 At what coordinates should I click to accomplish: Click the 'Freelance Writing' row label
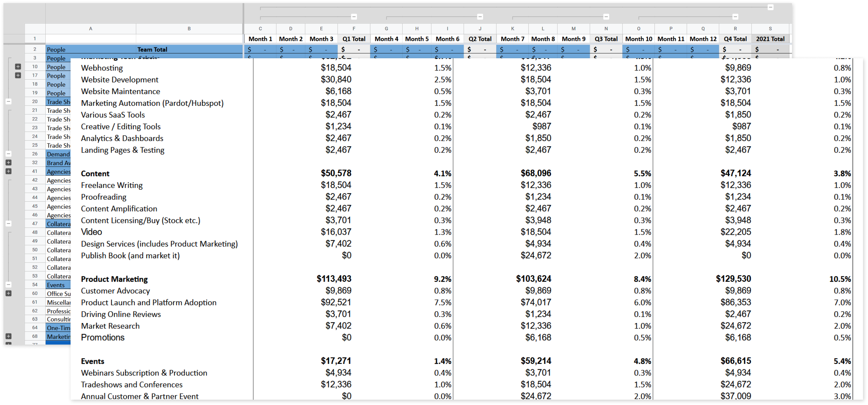112,185
